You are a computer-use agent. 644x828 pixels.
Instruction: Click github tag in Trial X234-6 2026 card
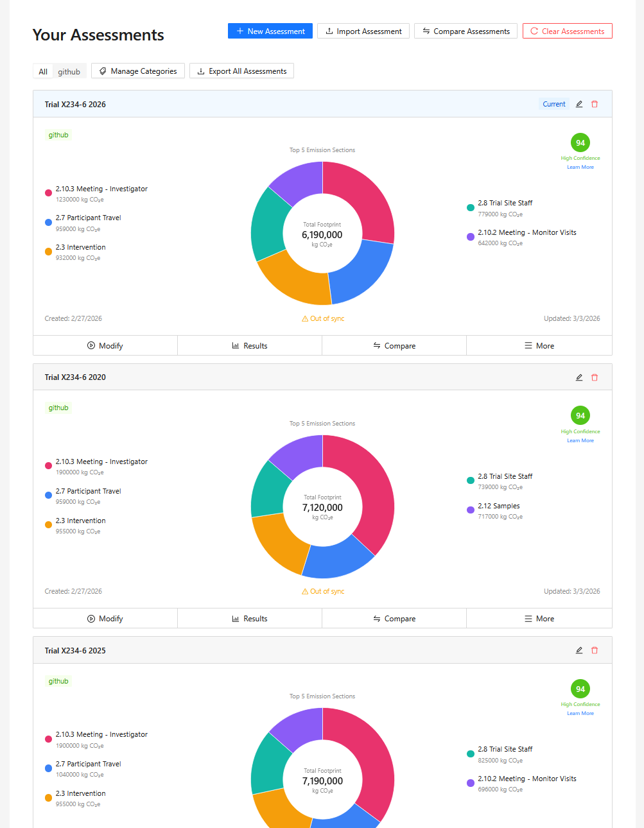pos(58,135)
